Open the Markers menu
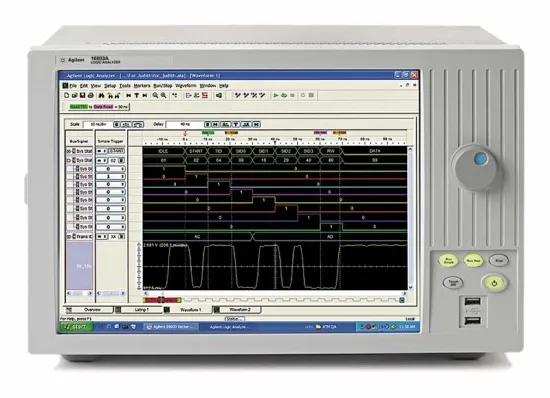Screen dimensions: 550x398 click(142, 86)
